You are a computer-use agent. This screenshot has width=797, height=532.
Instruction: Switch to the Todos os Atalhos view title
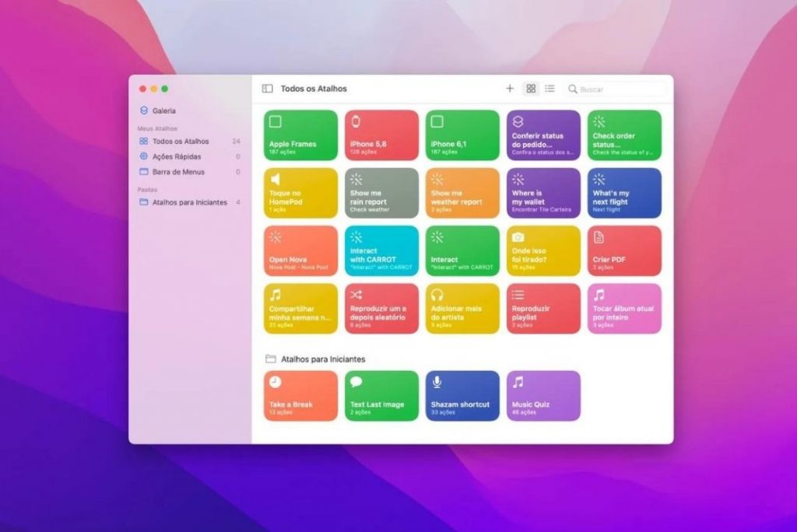pos(314,89)
